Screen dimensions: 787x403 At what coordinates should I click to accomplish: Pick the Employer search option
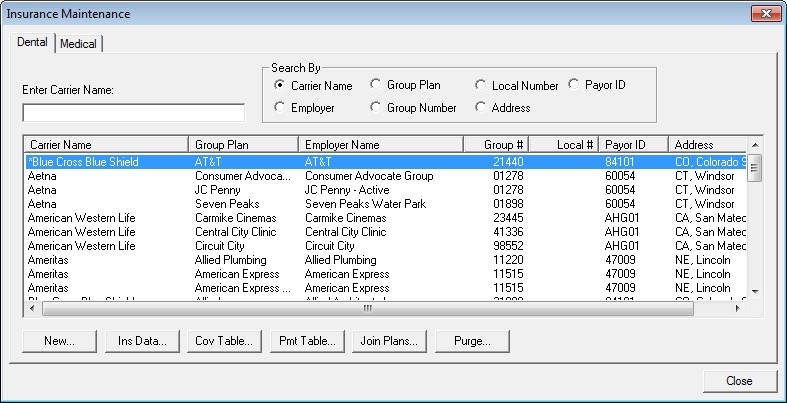pos(280,108)
